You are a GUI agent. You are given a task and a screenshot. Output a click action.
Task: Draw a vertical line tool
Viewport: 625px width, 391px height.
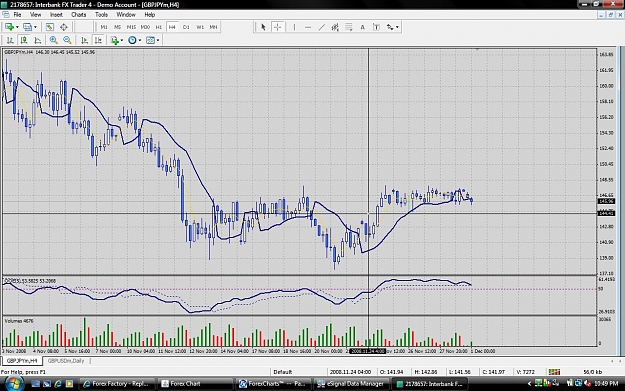coord(294,27)
